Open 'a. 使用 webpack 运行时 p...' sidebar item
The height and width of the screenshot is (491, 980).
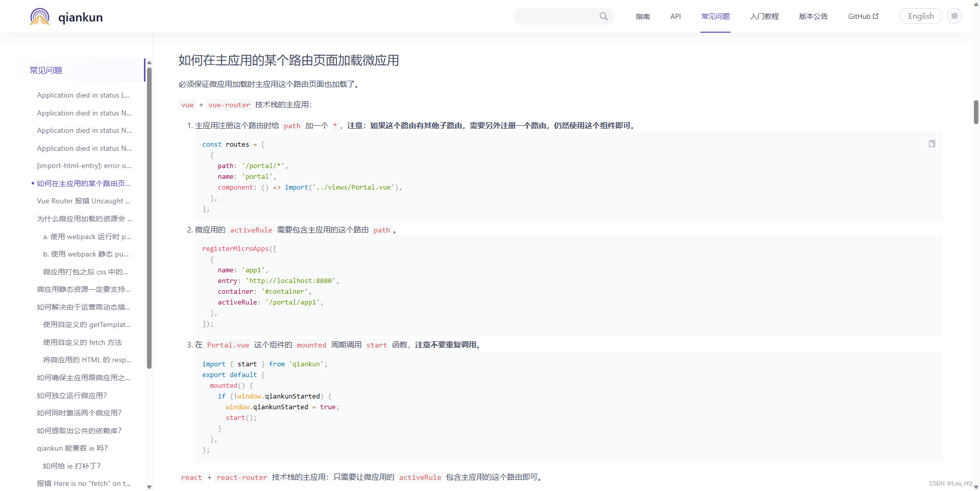click(x=87, y=237)
